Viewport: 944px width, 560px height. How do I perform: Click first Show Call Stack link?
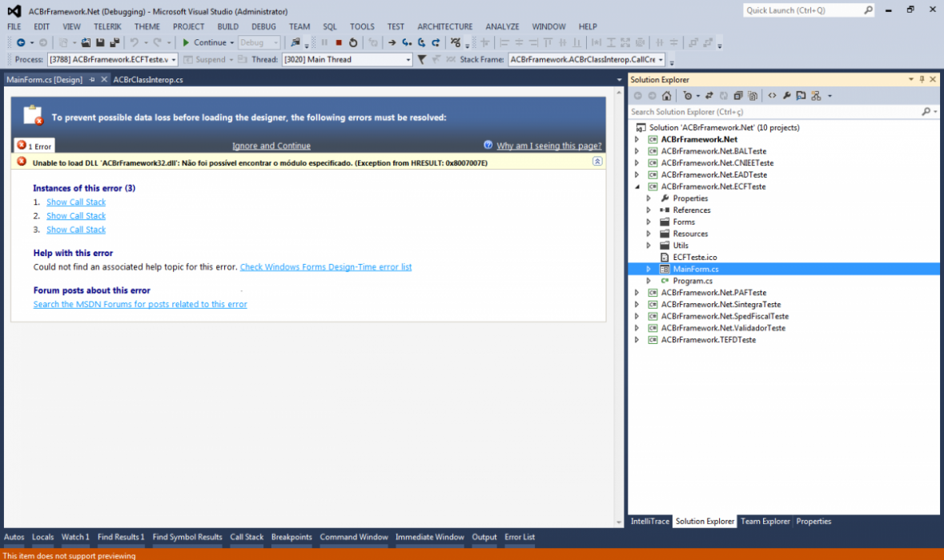(x=76, y=202)
